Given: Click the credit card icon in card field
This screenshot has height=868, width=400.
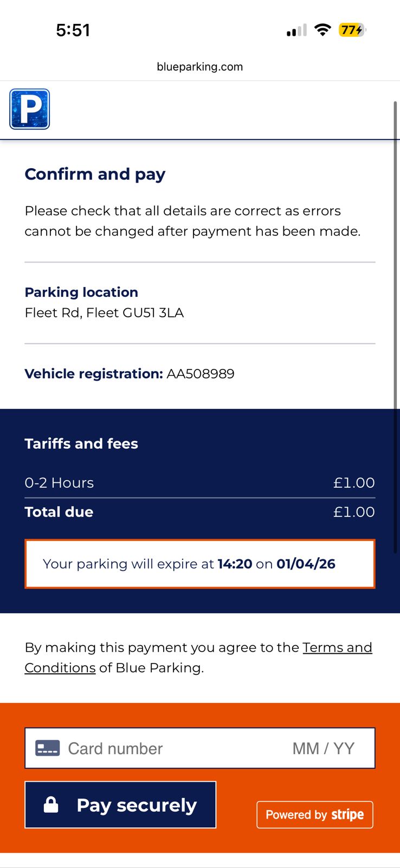Looking at the screenshot, I should (x=47, y=748).
